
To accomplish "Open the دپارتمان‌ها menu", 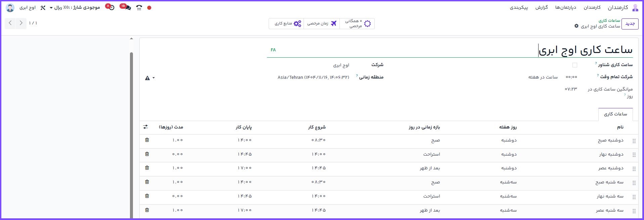I will click(x=565, y=7).
